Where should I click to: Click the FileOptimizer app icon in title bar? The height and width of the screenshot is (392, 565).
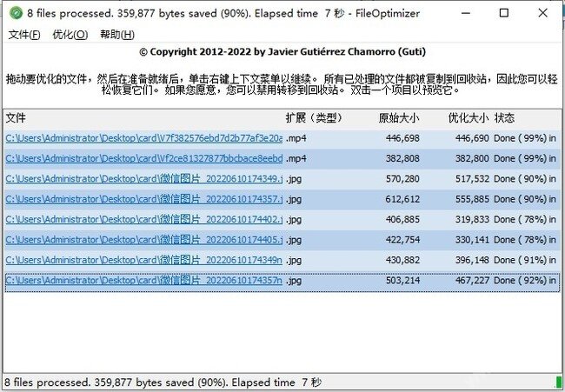coord(16,13)
